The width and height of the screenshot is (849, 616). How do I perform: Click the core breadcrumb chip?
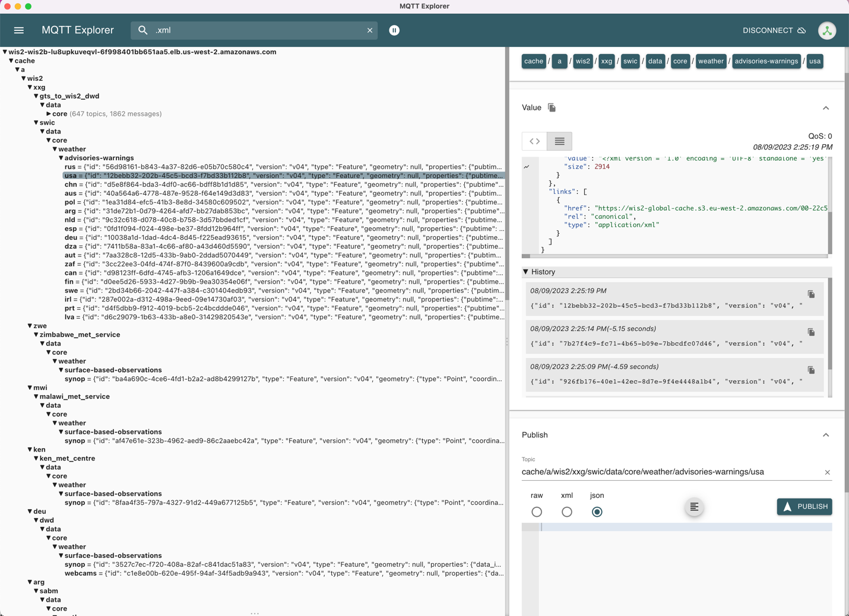point(680,61)
